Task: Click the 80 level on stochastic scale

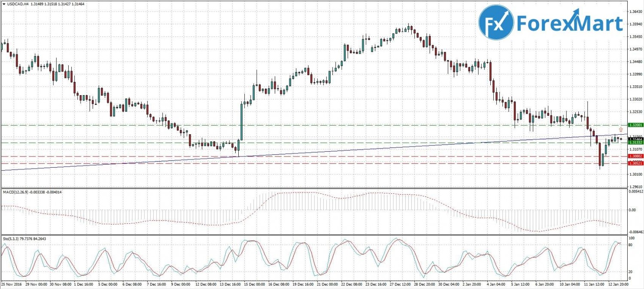Action: [631, 245]
